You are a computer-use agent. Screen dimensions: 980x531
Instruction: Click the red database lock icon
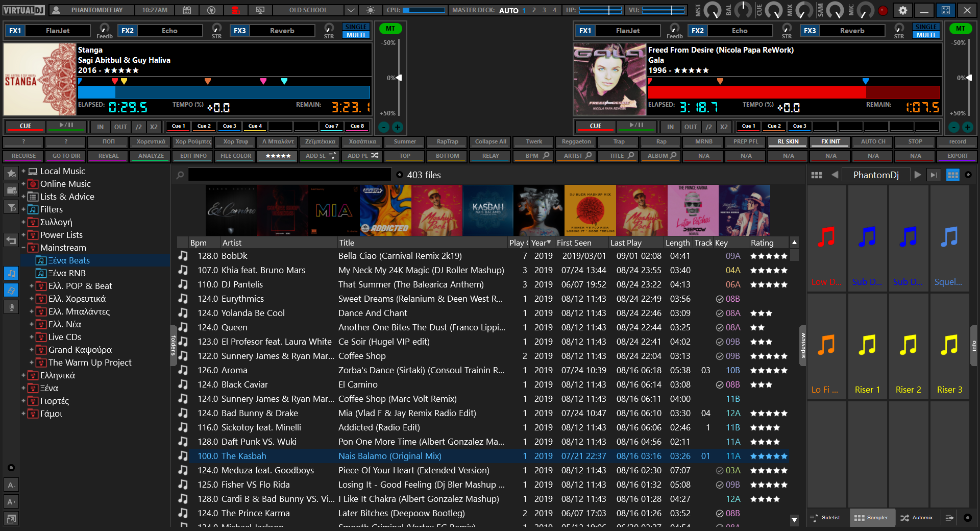tap(235, 10)
